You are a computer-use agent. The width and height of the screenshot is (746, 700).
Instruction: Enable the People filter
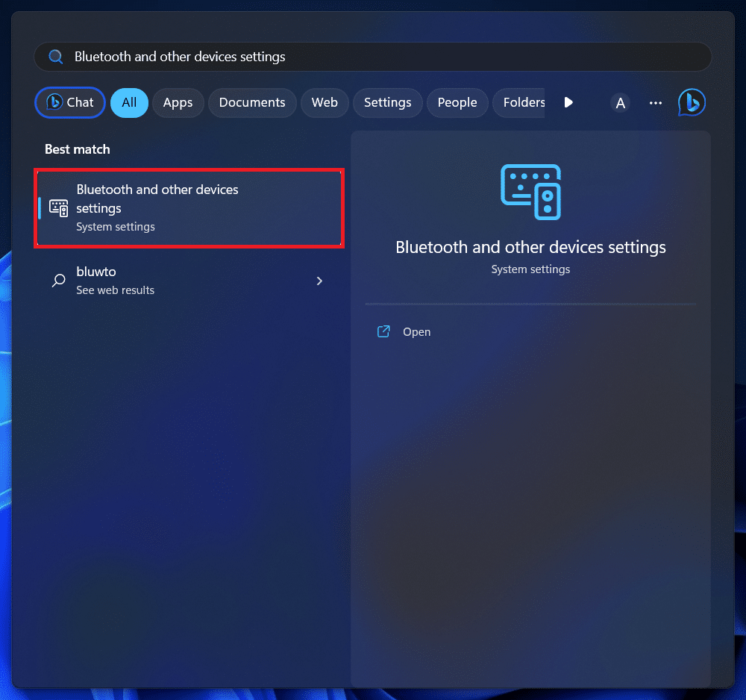click(x=457, y=103)
